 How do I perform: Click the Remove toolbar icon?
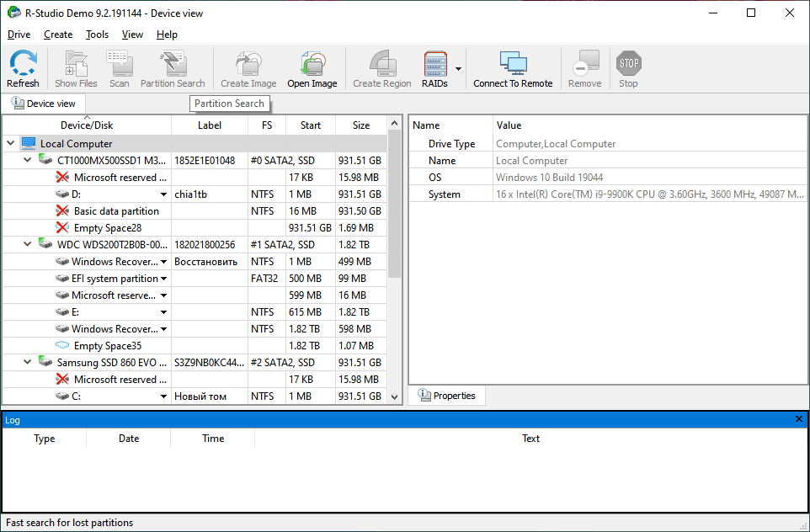(585, 63)
